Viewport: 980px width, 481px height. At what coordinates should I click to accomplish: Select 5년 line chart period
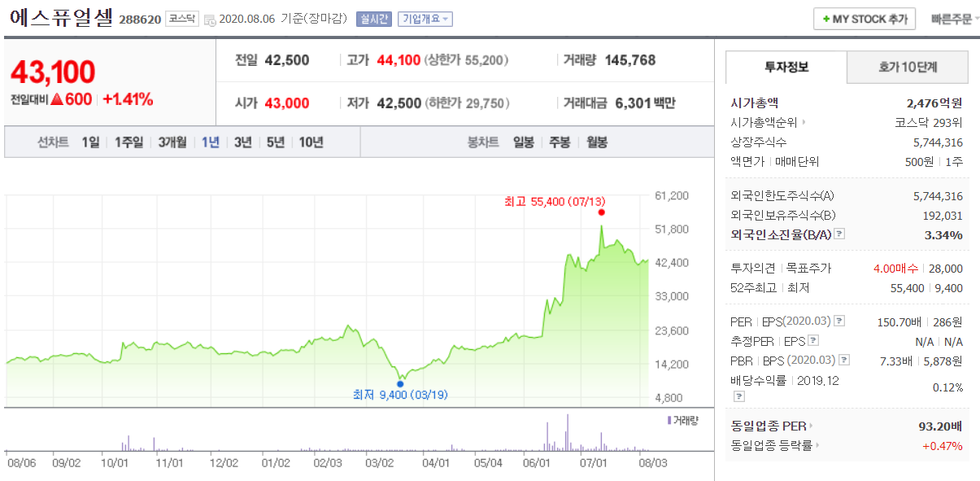[x=276, y=142]
